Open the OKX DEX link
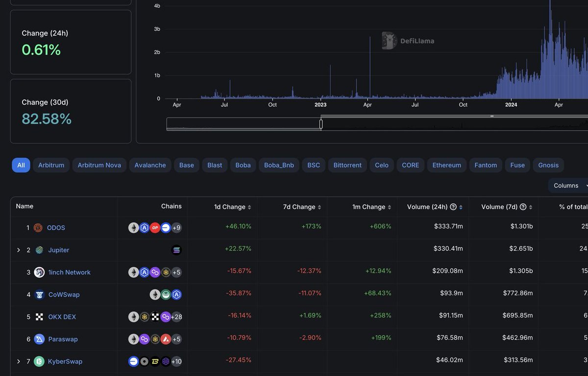 [x=62, y=317]
